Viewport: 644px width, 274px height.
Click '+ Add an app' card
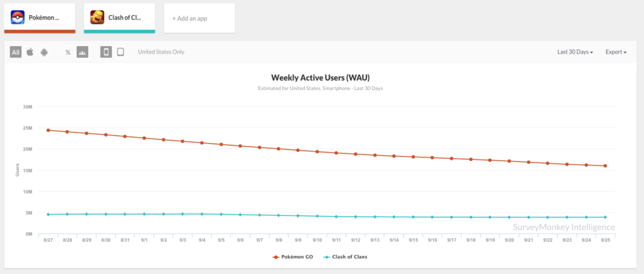click(x=199, y=18)
